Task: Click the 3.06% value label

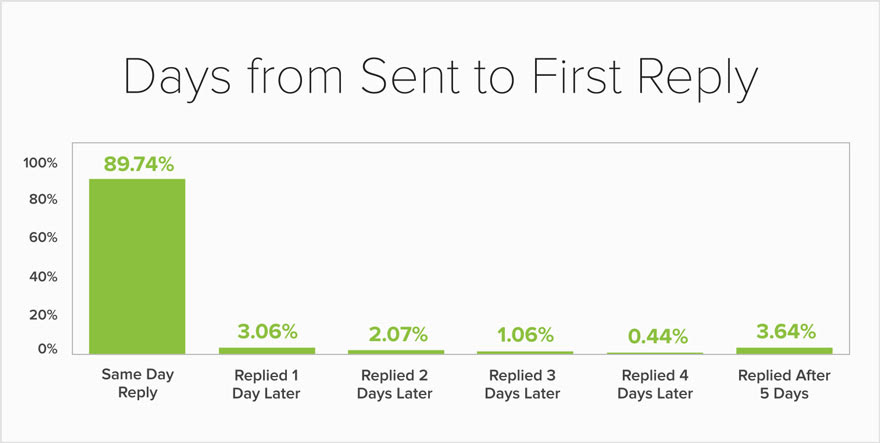Action: tap(267, 333)
